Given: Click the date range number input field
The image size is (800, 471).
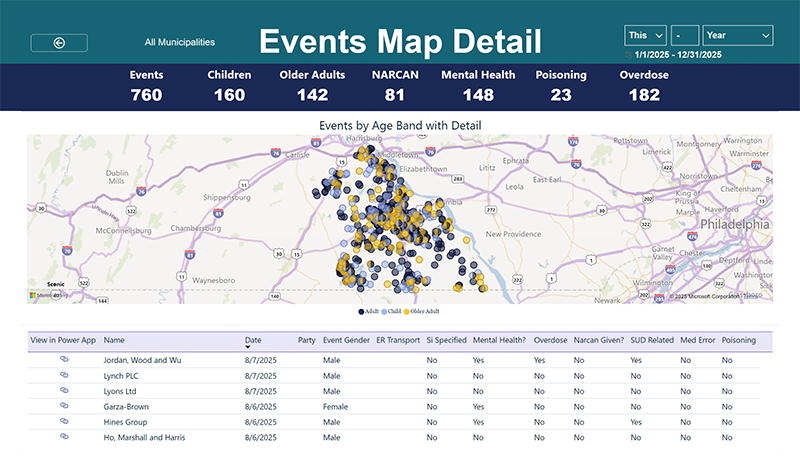Looking at the screenshot, I should pyautogui.click(x=684, y=35).
